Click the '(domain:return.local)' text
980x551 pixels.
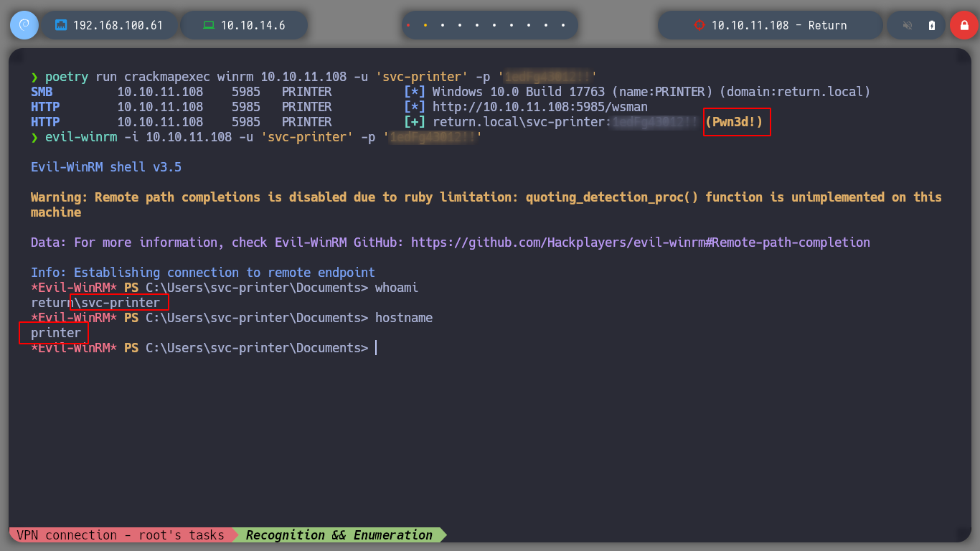point(795,92)
